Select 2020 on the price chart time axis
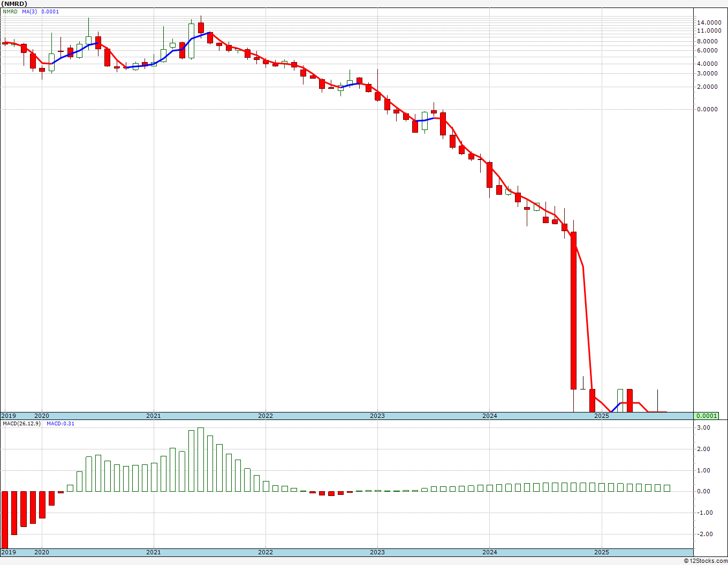The image size is (728, 565). 42,416
